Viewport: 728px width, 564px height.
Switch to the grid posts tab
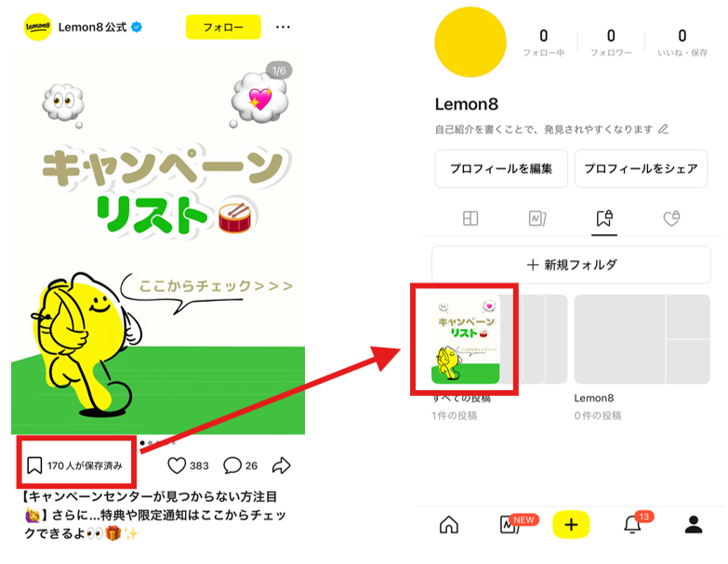[470, 218]
